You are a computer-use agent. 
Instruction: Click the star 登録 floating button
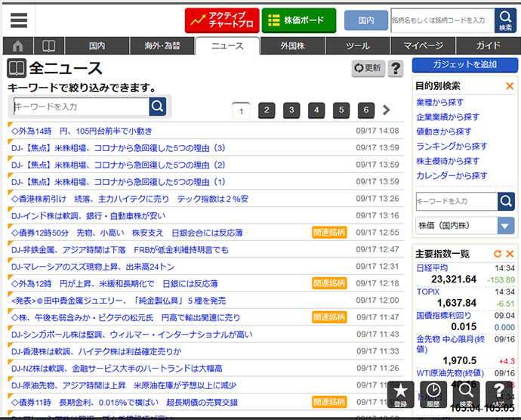pos(401,394)
